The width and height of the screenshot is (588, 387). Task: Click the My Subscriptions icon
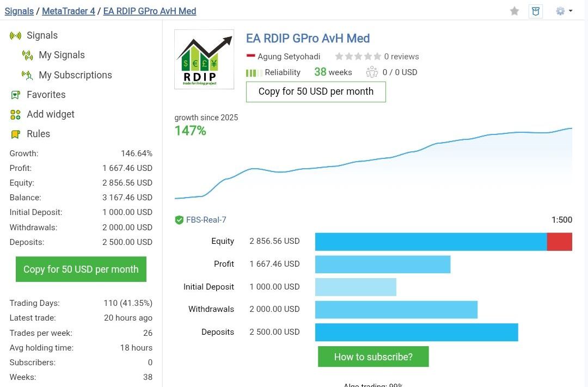27,75
